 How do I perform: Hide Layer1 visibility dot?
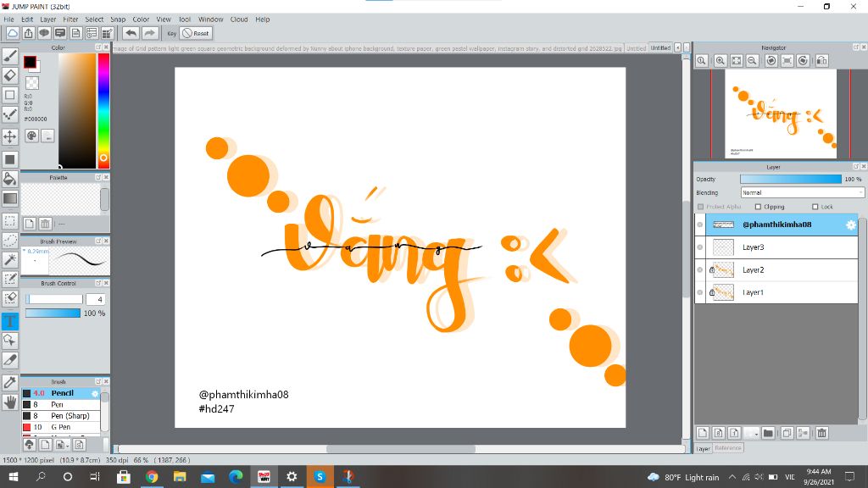click(700, 292)
